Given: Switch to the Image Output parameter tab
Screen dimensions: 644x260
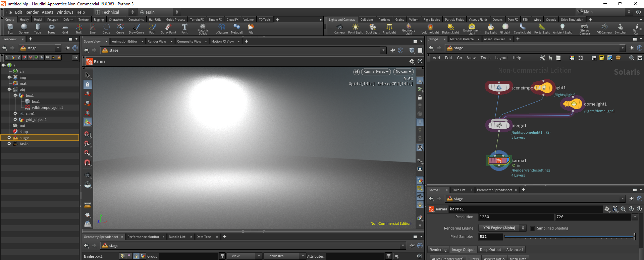Looking at the screenshot, I should click(x=463, y=250).
